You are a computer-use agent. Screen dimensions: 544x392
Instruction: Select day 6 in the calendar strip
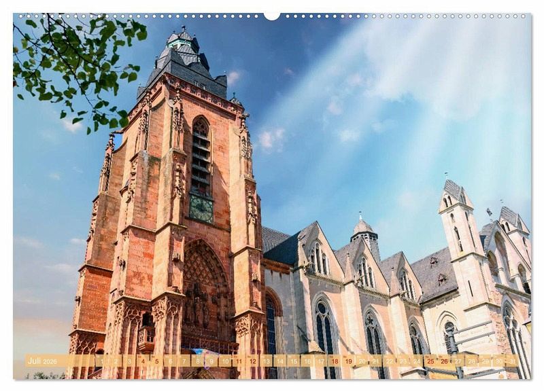click(171, 361)
